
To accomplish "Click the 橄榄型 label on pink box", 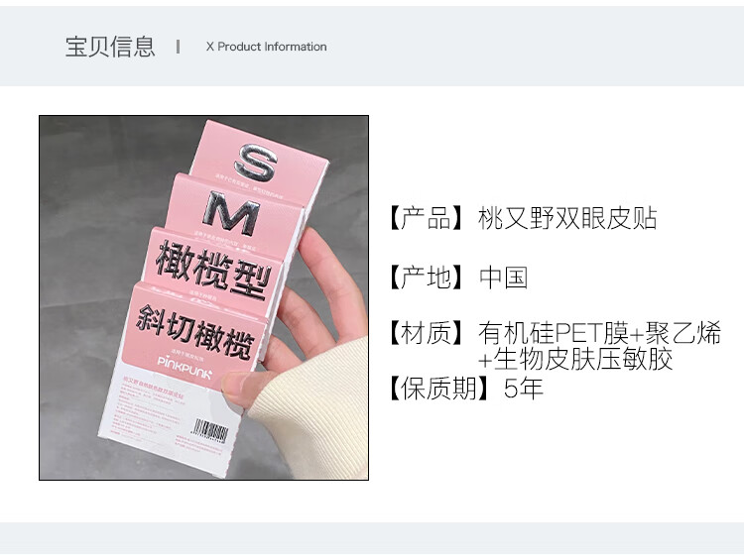I will pyautogui.click(x=212, y=271).
